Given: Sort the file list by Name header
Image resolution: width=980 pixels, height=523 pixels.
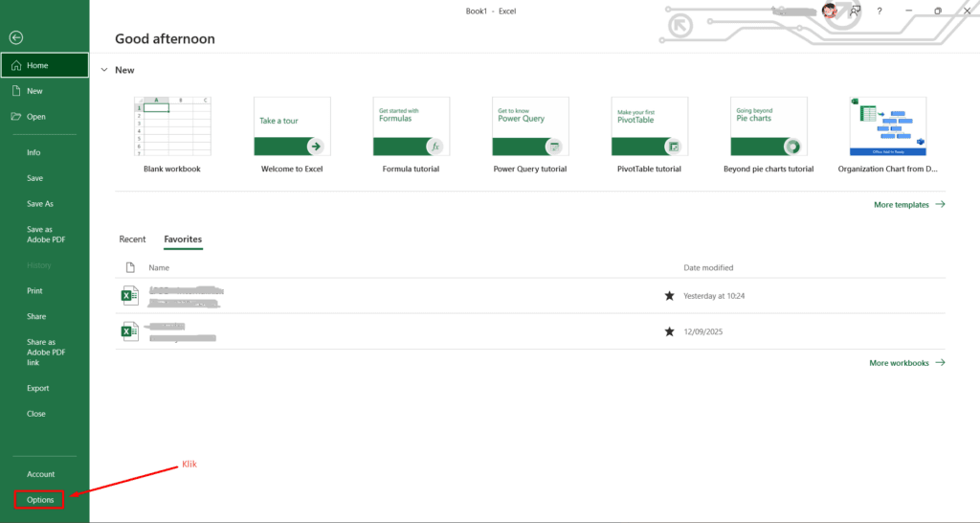Looking at the screenshot, I should coord(159,268).
